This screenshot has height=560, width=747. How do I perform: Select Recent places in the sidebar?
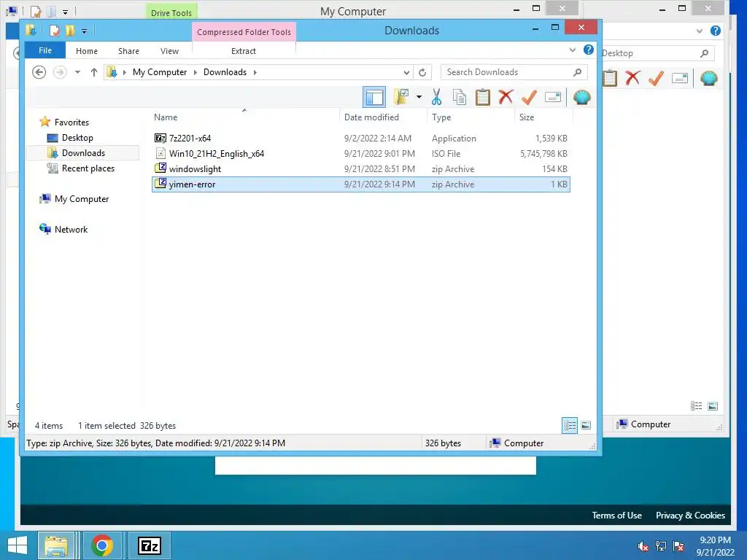88,168
